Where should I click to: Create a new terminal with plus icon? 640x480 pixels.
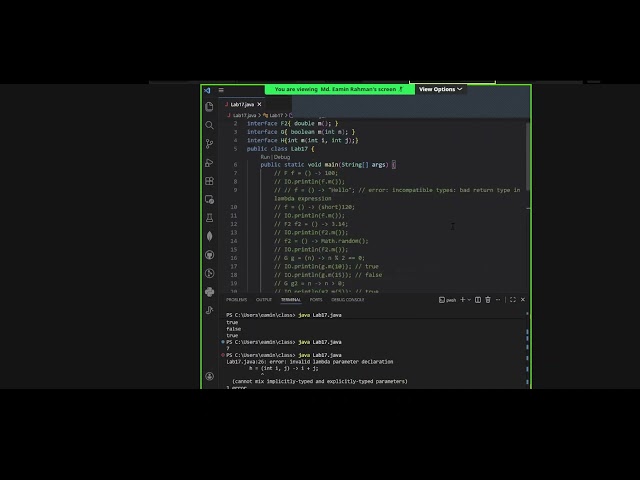[462, 300]
